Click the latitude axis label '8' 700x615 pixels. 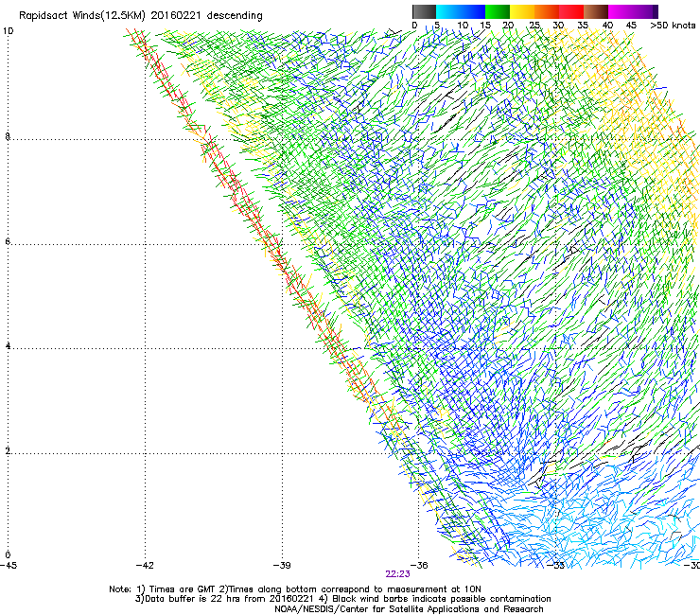(x=8, y=136)
